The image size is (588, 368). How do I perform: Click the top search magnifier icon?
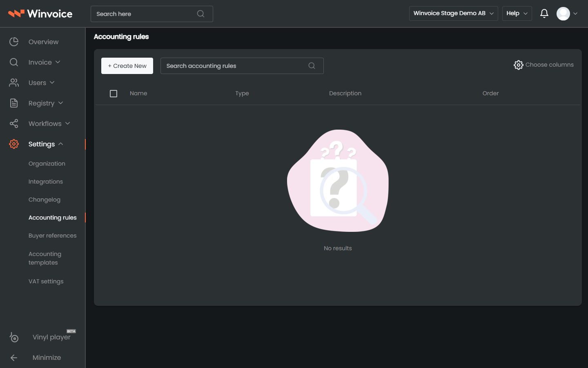(200, 13)
